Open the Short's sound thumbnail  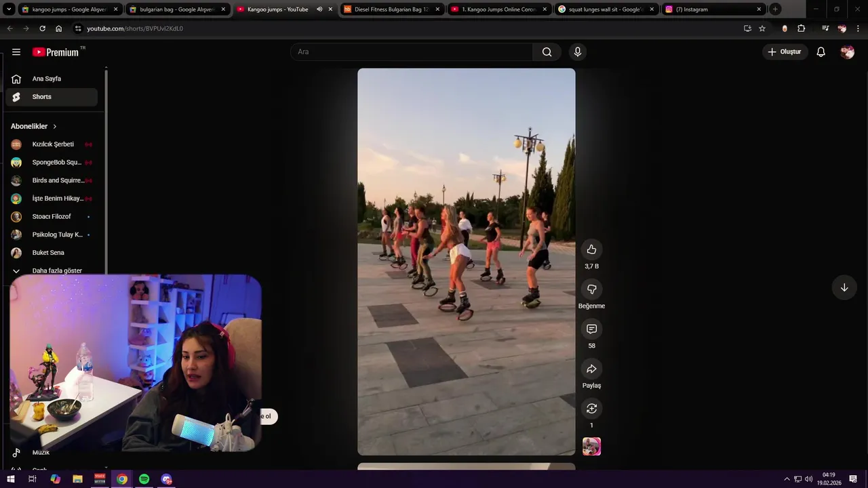[x=591, y=447]
